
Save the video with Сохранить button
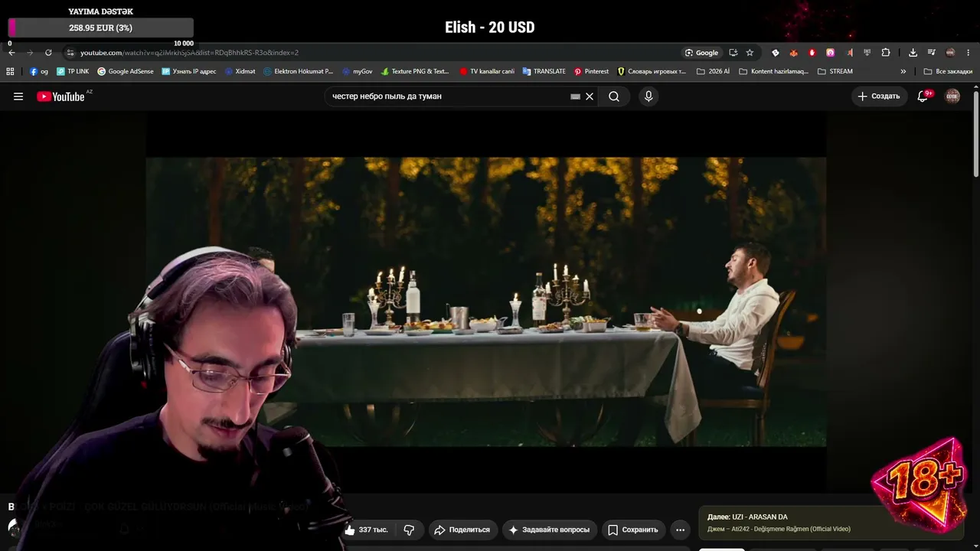point(633,530)
